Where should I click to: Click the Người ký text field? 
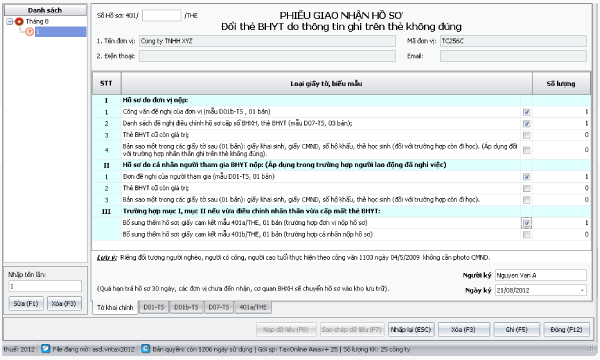coord(541,275)
